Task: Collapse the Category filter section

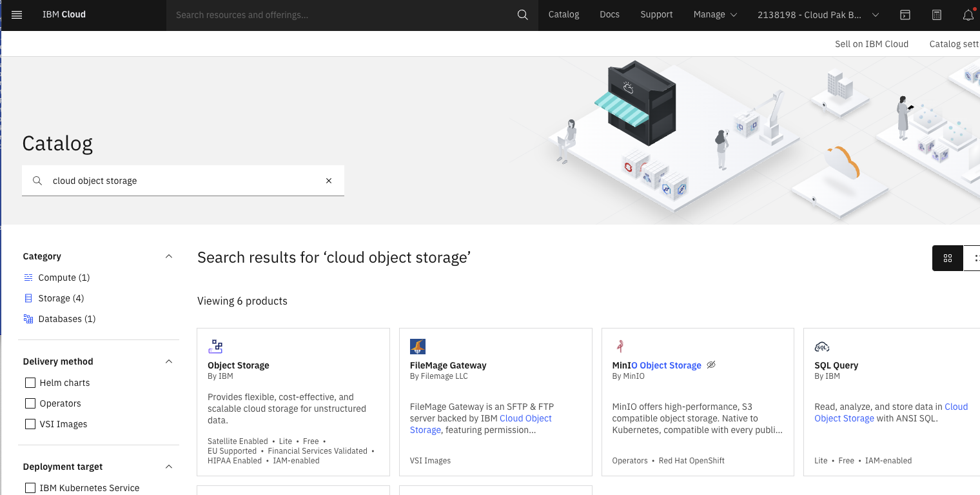Action: 169,256
